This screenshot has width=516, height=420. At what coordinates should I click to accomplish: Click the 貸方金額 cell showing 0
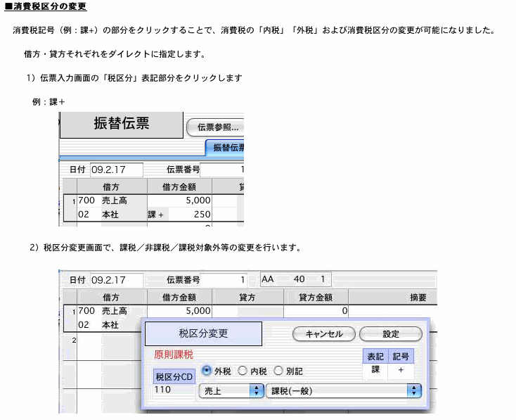316,310
